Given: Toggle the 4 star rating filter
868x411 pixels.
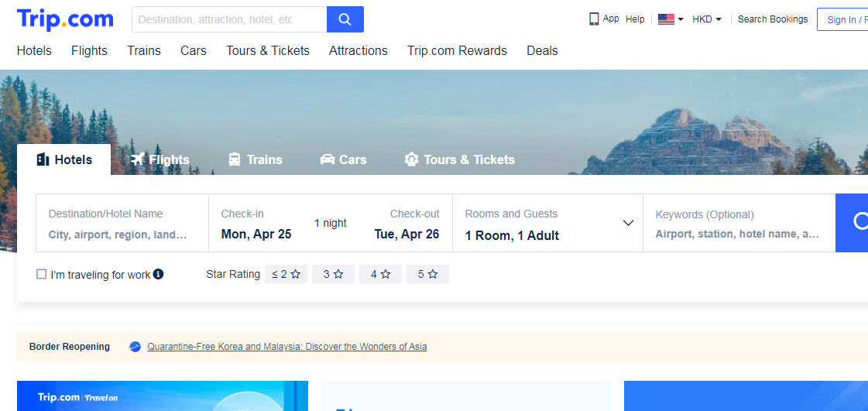Looking at the screenshot, I should tap(380, 274).
